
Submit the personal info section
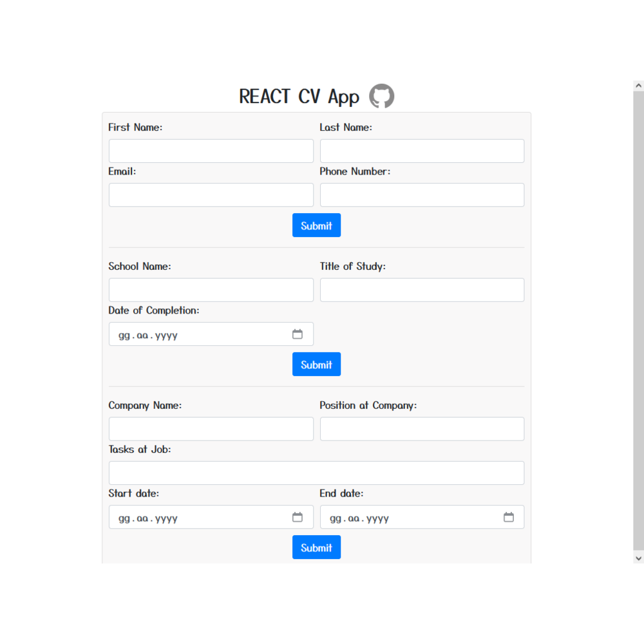pyautogui.click(x=316, y=225)
